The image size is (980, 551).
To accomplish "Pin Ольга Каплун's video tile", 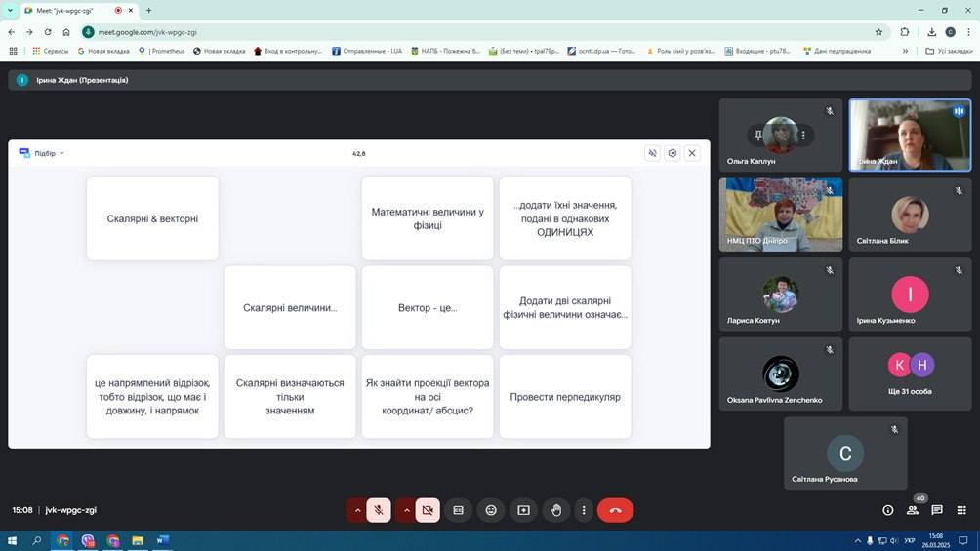I will tap(758, 136).
